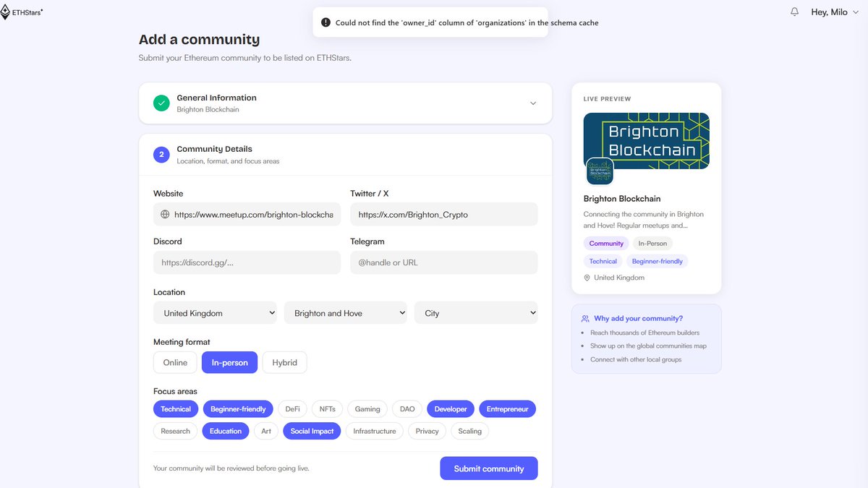This screenshot has height=488, width=868.
Task: Toggle the Gaming focus area
Action: [x=367, y=409]
